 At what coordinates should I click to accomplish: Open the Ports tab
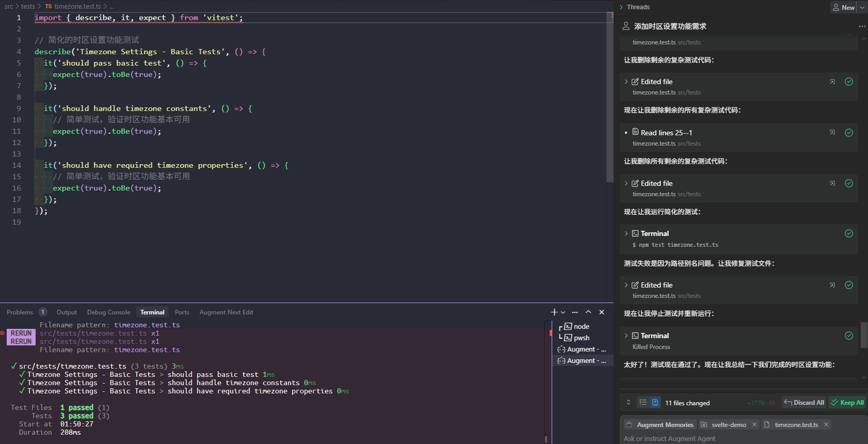pyautogui.click(x=182, y=312)
